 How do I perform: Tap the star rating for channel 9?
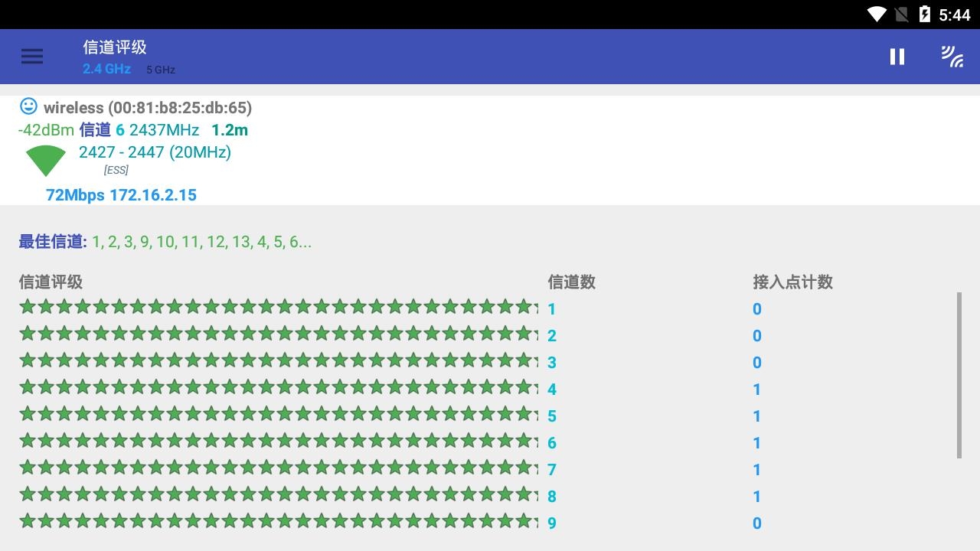point(279,521)
